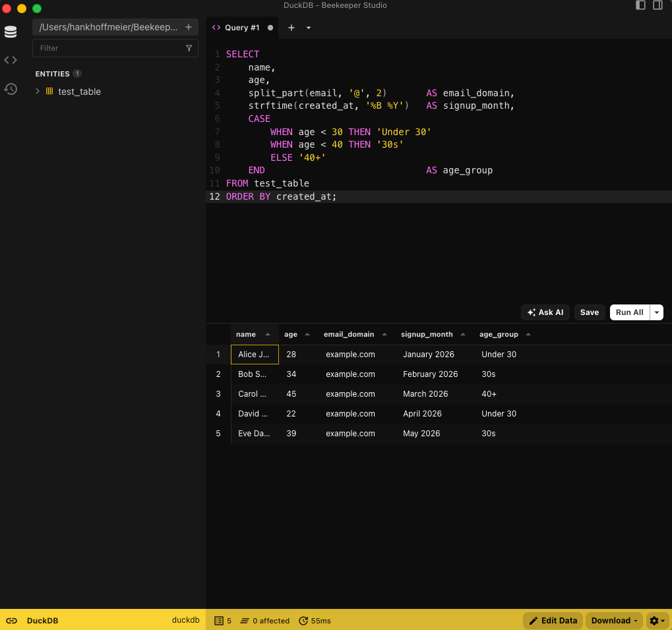The height and width of the screenshot is (630, 672).
Task: Click the SELECT keyword in editor
Action: tap(243, 55)
